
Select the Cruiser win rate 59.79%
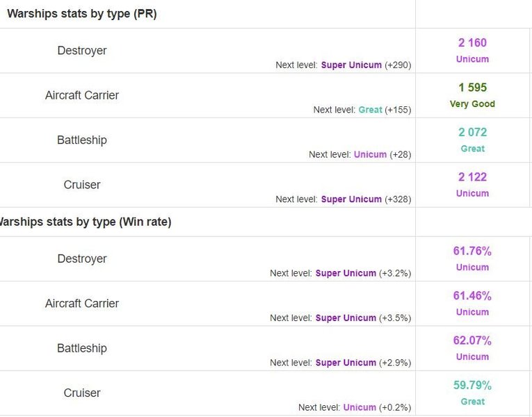472,385
